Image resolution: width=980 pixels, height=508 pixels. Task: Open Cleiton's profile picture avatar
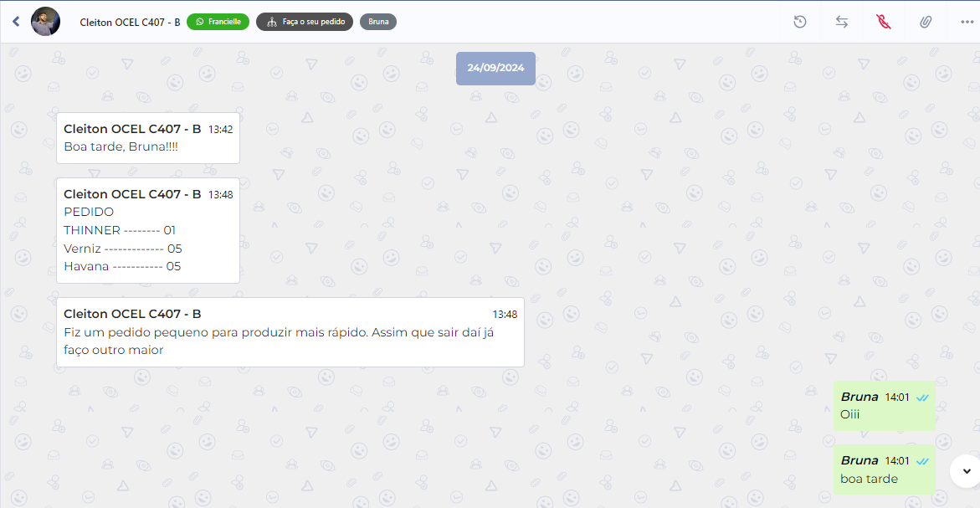45,22
